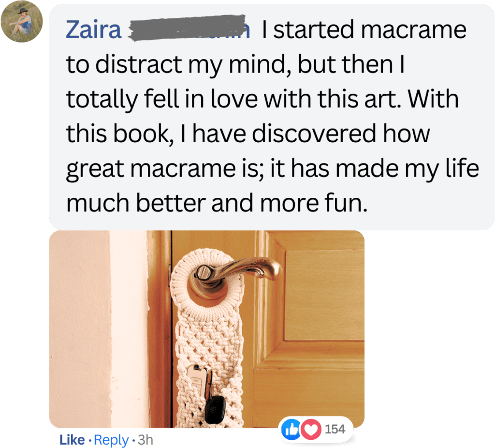
Task: Click the phrase "this book" in comment
Action: click(x=120, y=134)
